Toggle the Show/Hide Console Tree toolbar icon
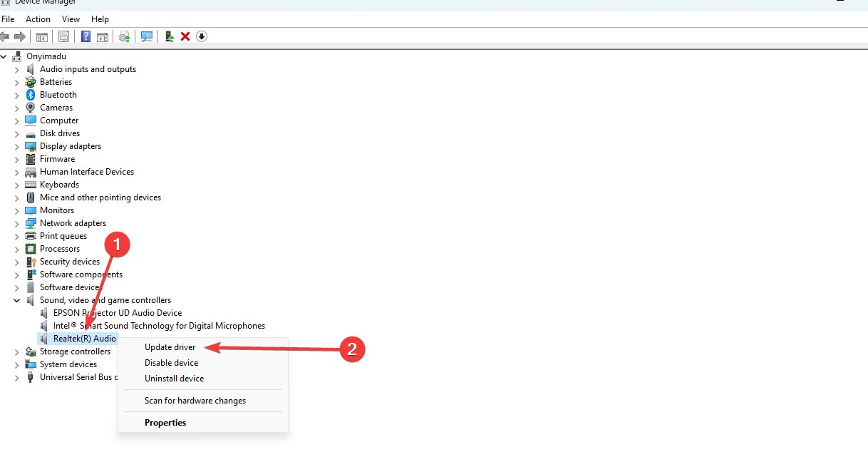This screenshot has width=868, height=462. tap(42, 36)
